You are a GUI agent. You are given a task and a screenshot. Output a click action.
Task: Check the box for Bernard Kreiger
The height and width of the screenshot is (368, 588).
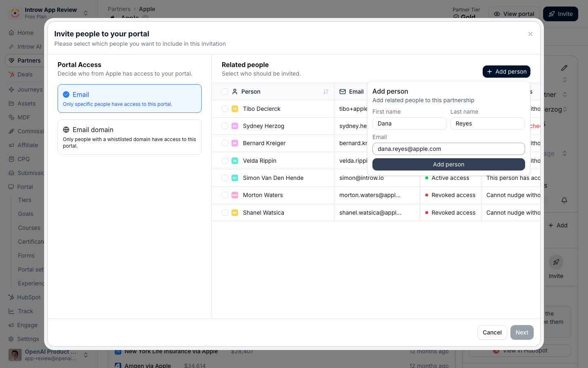225,143
